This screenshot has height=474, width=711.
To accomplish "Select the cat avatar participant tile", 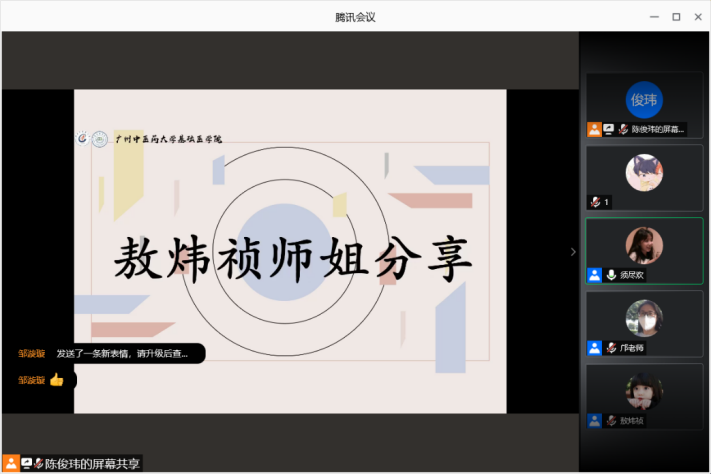I will point(644,171).
